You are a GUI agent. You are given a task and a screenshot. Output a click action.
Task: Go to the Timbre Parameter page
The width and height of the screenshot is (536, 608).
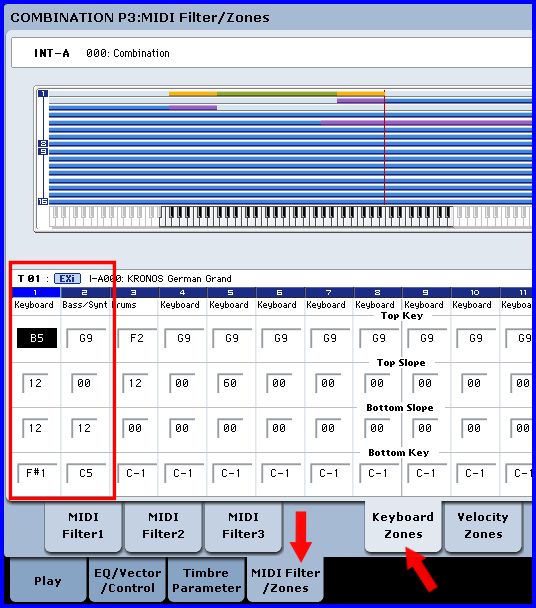pyautogui.click(x=206, y=580)
